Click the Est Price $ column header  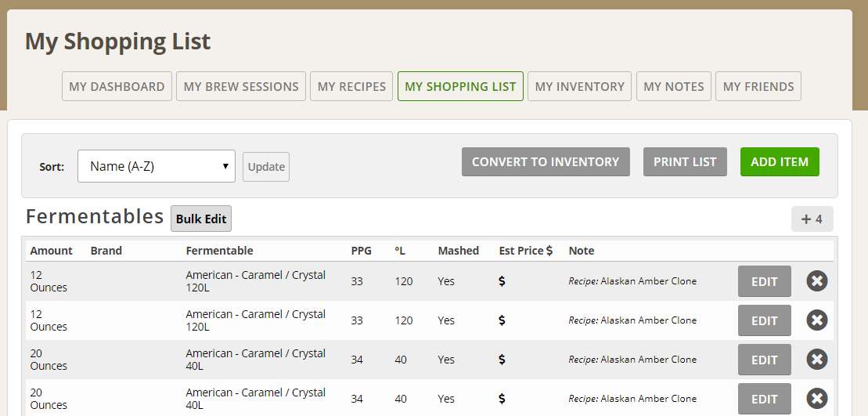tap(525, 251)
